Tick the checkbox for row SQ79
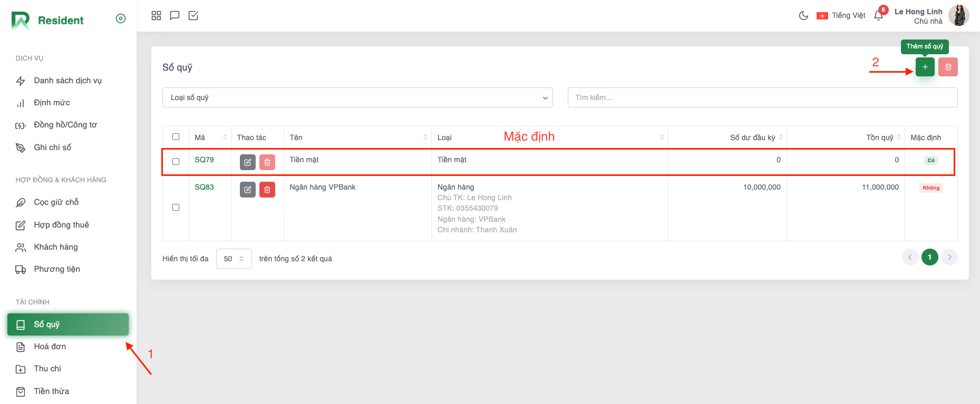The width and height of the screenshot is (980, 404). tap(176, 162)
